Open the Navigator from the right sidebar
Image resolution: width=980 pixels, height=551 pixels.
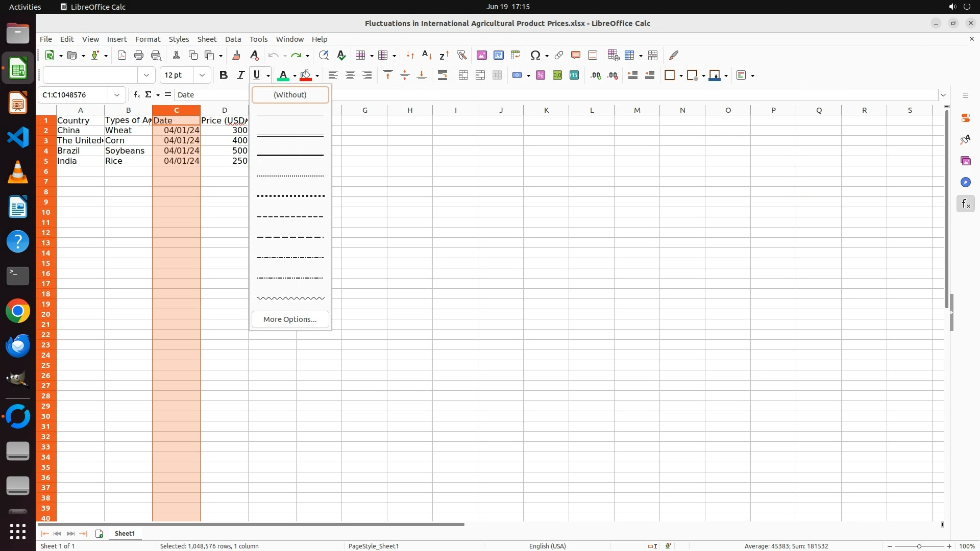[x=965, y=183]
